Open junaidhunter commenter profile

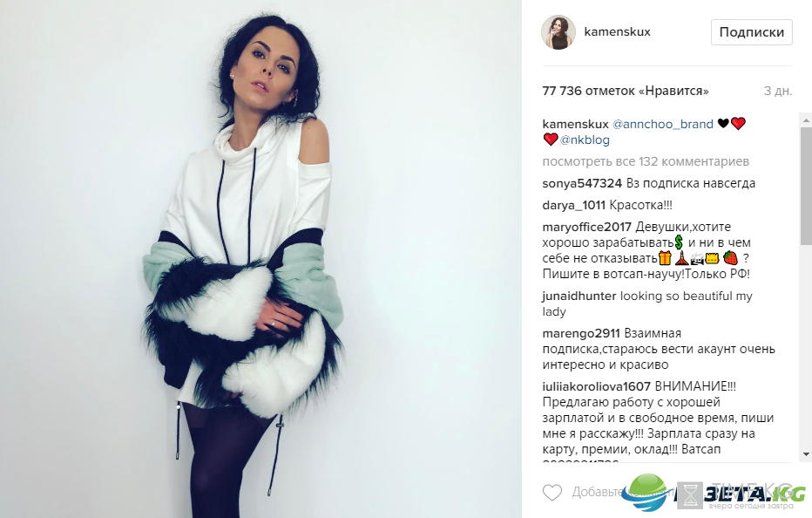pyautogui.click(x=579, y=296)
